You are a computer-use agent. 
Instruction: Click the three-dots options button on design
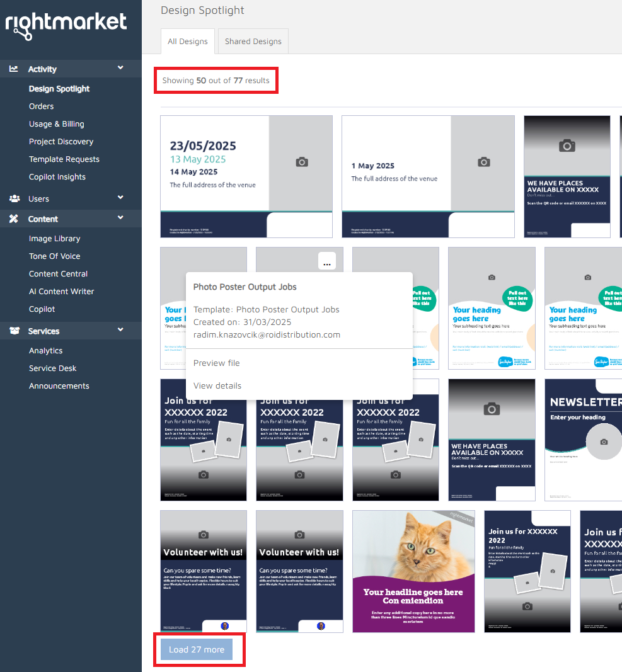pyautogui.click(x=326, y=263)
